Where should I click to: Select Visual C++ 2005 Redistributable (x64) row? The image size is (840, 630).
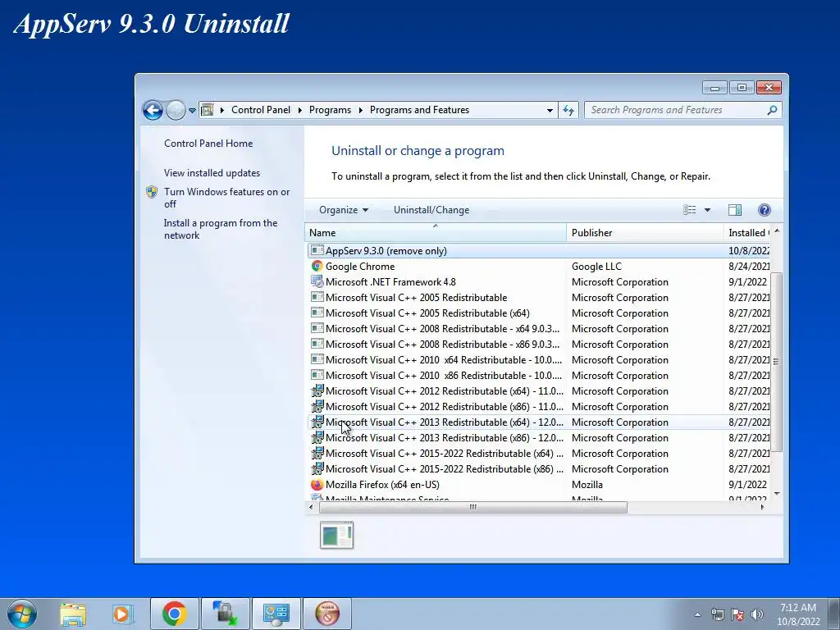coord(538,313)
